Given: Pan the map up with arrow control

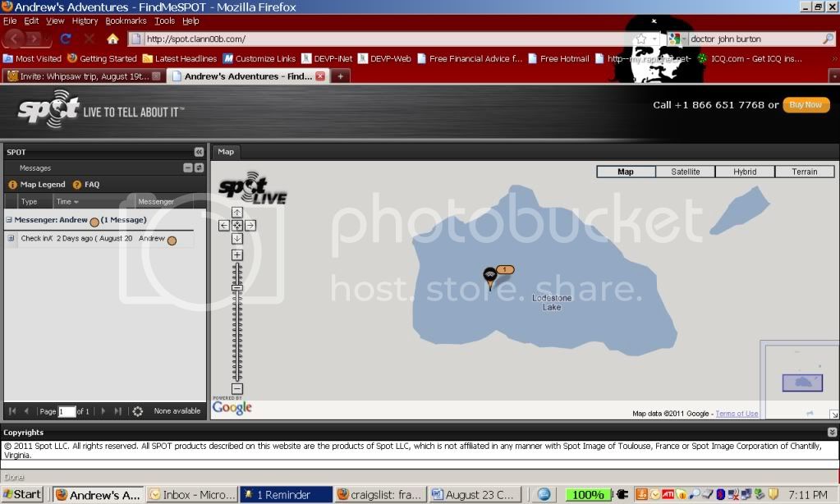Looking at the screenshot, I should (237, 213).
